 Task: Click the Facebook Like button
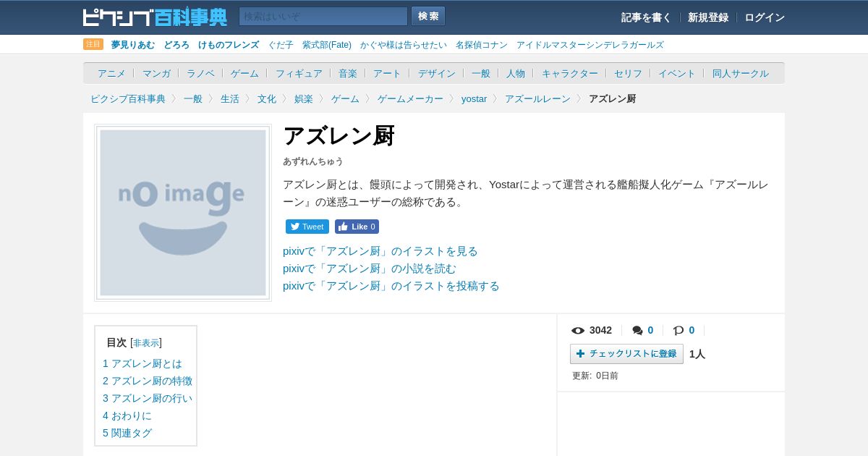click(x=357, y=227)
